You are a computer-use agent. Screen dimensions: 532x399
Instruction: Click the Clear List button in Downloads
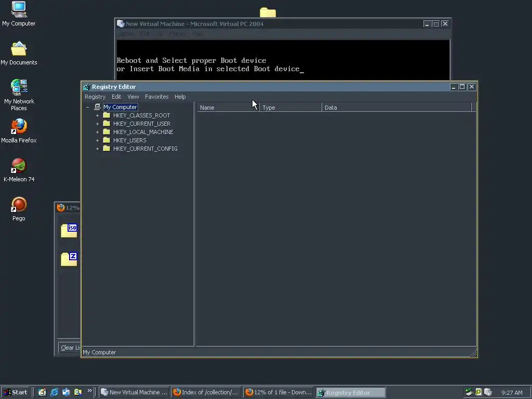coord(70,348)
